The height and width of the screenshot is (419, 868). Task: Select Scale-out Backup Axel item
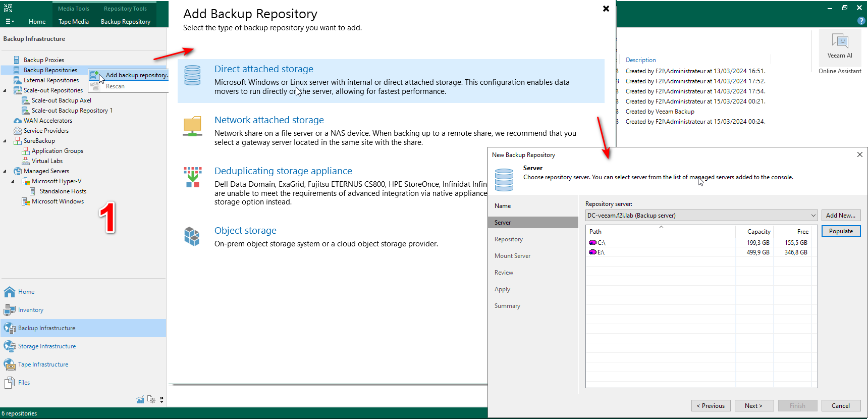pos(62,100)
